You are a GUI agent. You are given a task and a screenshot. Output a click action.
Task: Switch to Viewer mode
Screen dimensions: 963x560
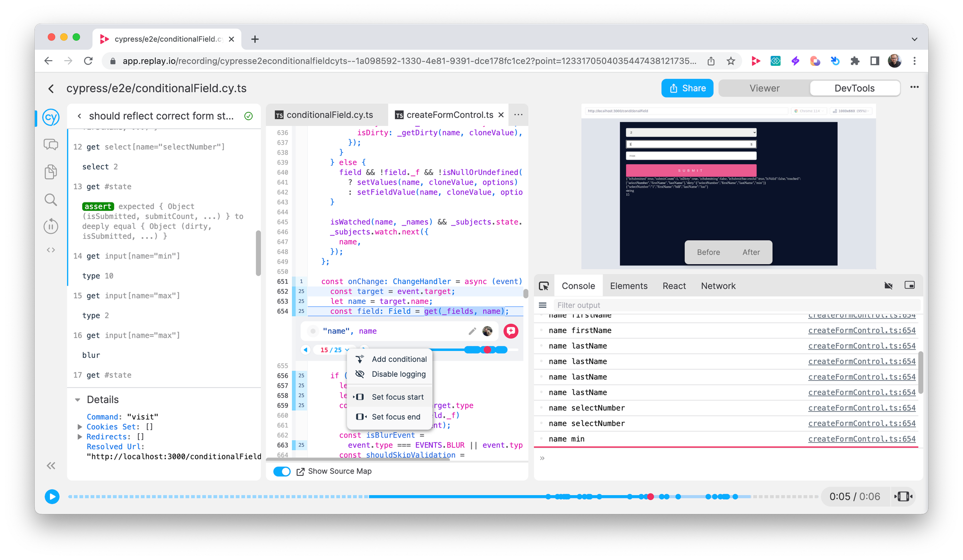click(764, 88)
